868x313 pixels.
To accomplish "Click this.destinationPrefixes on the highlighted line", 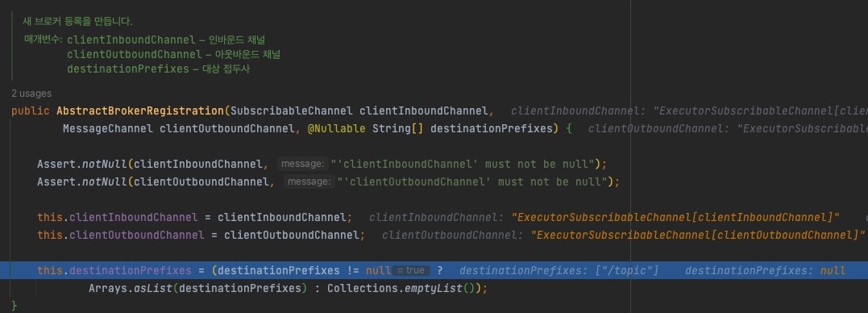I will click(114, 270).
